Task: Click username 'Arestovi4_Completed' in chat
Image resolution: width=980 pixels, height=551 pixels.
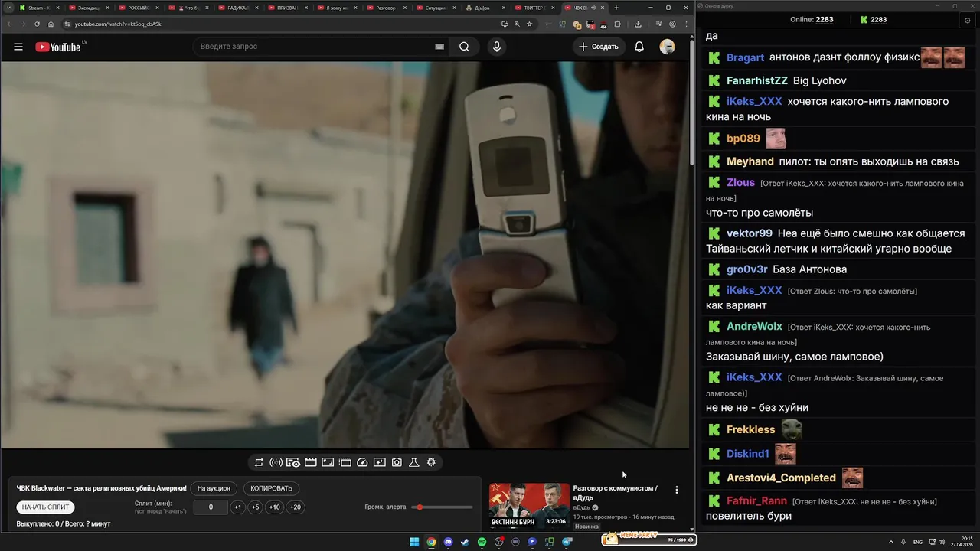Action: pos(781,478)
